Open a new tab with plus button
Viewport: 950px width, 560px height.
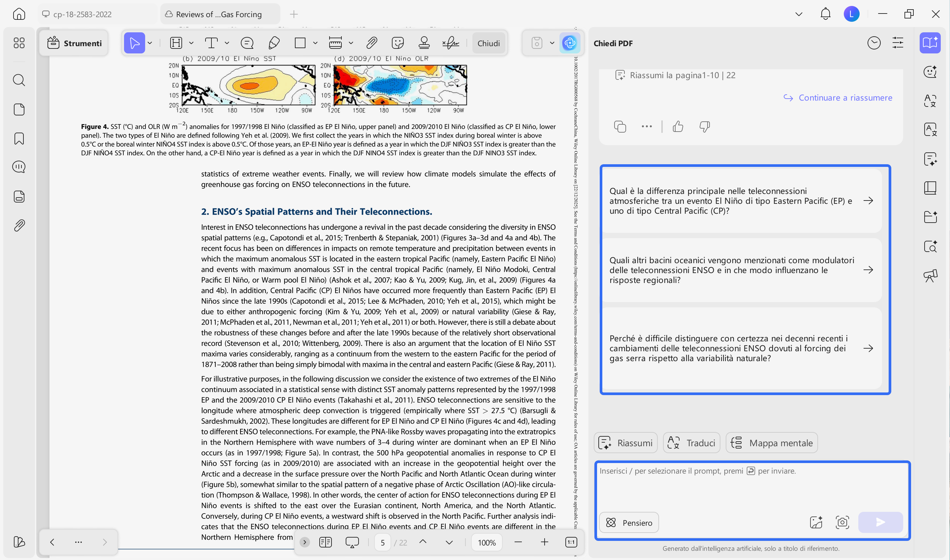(x=294, y=14)
